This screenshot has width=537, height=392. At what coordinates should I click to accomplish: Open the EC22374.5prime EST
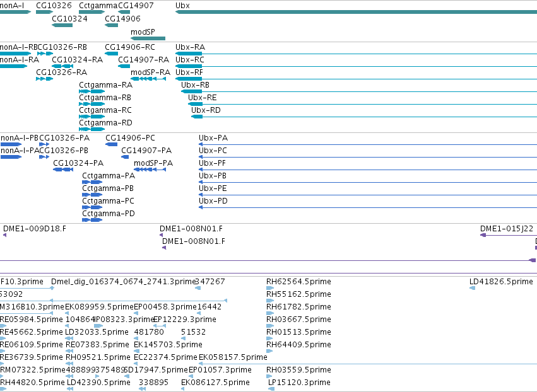point(136,364)
